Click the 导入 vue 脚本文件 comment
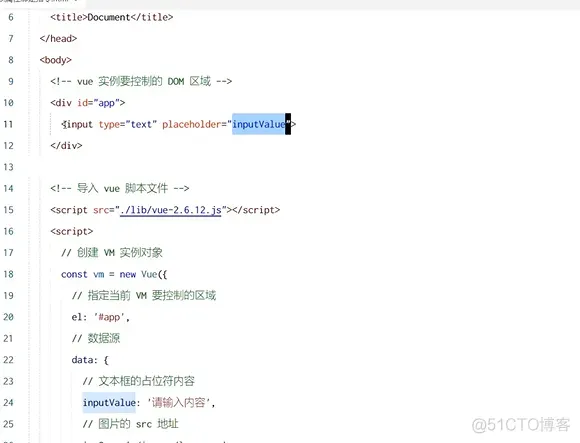 pos(120,189)
